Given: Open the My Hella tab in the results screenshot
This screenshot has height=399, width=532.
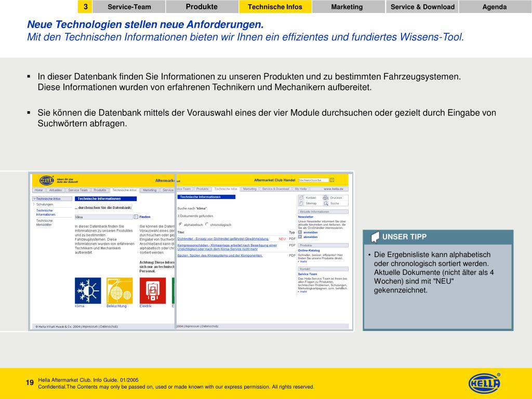Looking at the screenshot, I should tap(301, 189).
